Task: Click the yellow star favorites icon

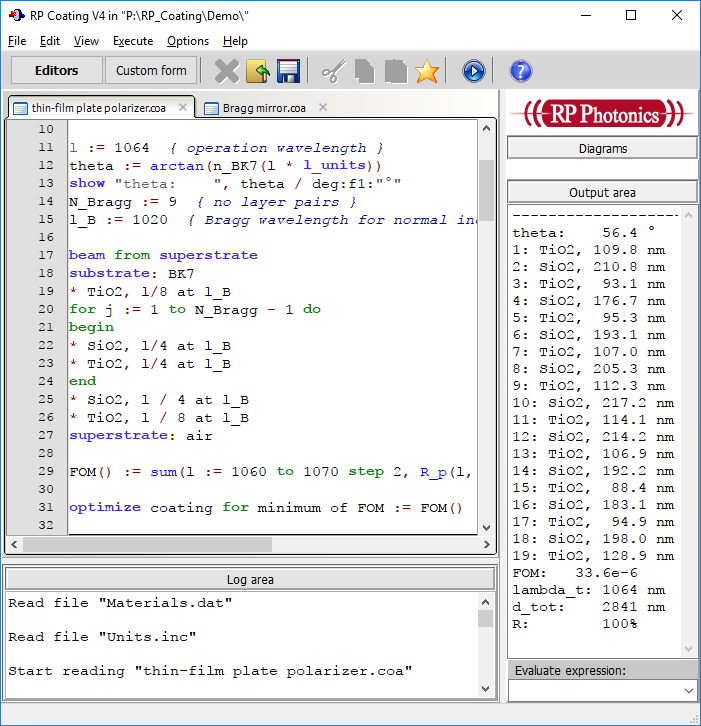Action: (x=426, y=71)
